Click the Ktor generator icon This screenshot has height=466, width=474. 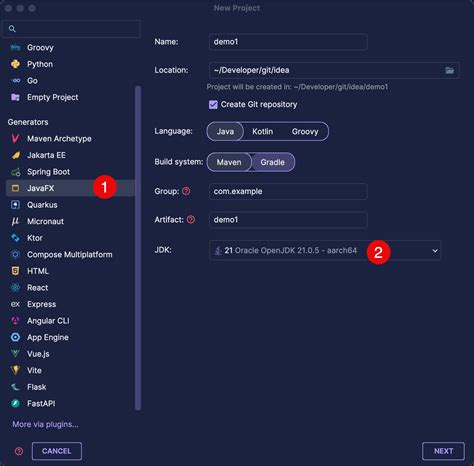[x=15, y=238]
